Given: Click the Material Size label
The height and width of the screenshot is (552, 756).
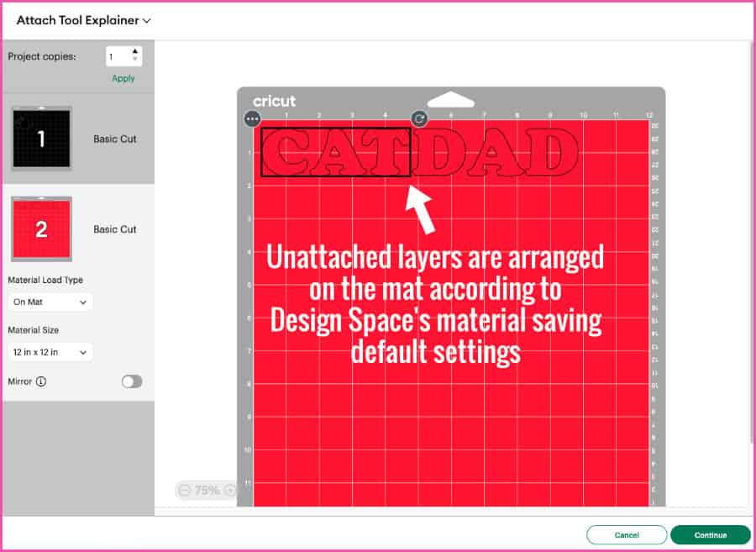Looking at the screenshot, I should (34, 330).
